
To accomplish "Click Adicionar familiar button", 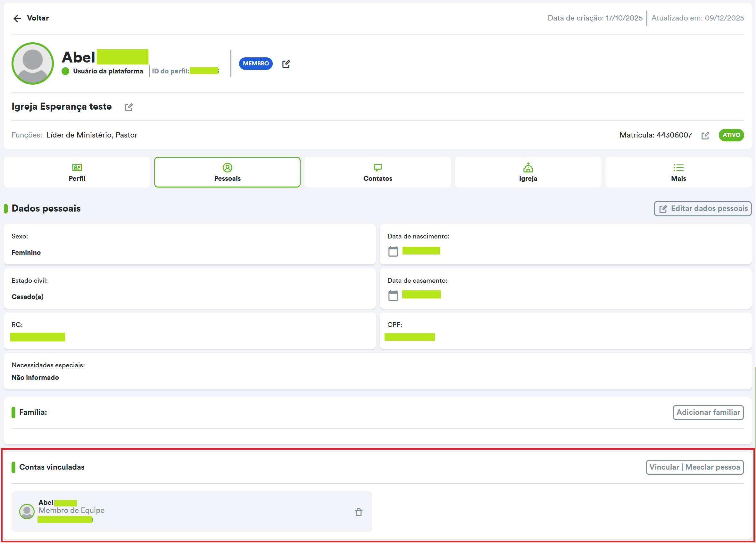I will [708, 412].
